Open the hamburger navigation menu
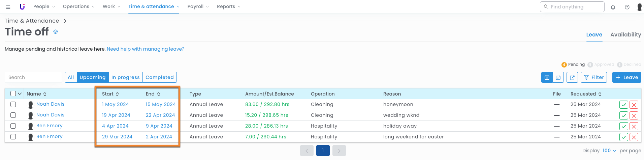The image size is (644, 160). (x=8, y=7)
